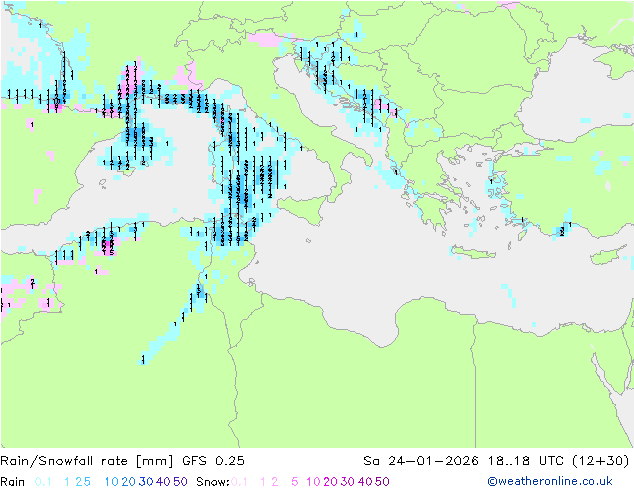
Task: Pick the Rain legend value 40
Action: (x=163, y=482)
